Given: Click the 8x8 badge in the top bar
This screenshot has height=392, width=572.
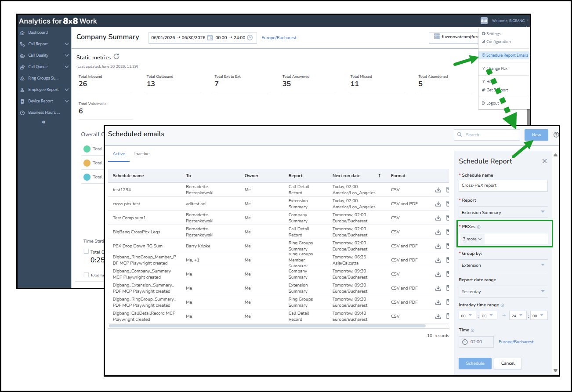Looking at the screenshot, I should pos(484,21).
